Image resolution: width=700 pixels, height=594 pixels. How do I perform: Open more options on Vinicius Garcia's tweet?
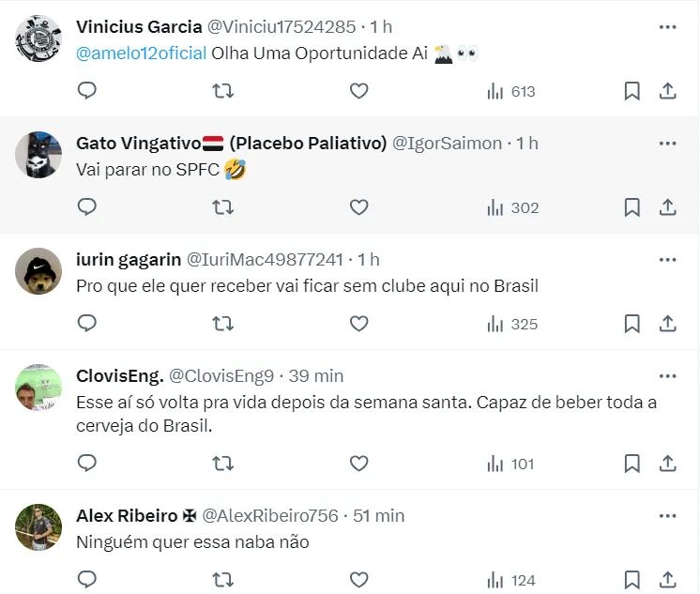click(x=667, y=26)
